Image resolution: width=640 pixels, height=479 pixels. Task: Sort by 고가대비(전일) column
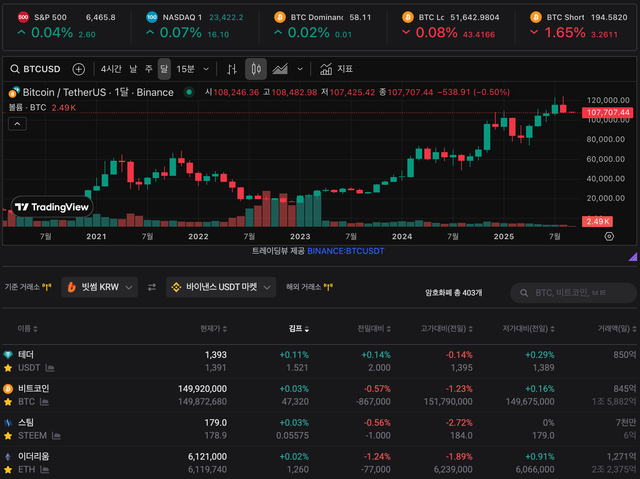(x=447, y=329)
